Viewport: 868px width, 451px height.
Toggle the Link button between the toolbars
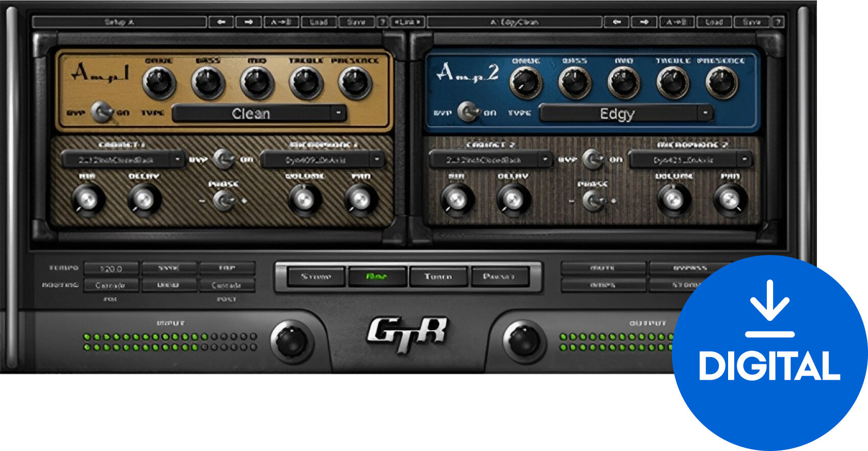tap(407, 22)
